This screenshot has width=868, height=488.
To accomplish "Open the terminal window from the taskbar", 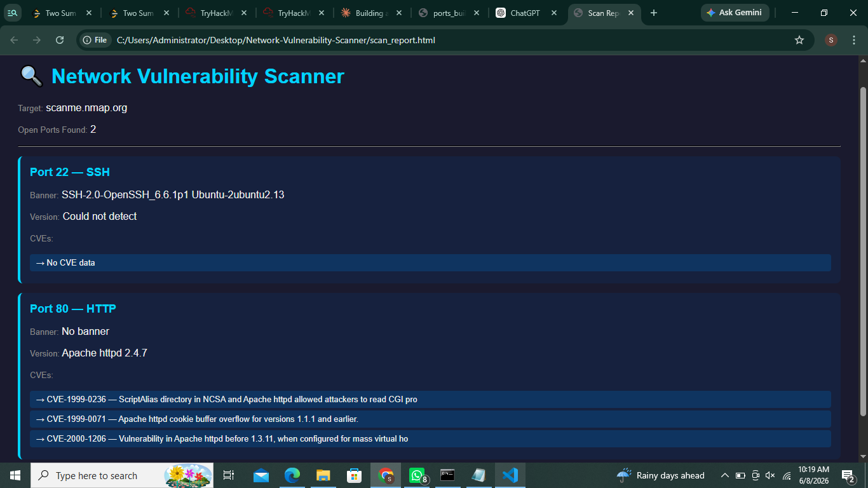I will (x=448, y=475).
